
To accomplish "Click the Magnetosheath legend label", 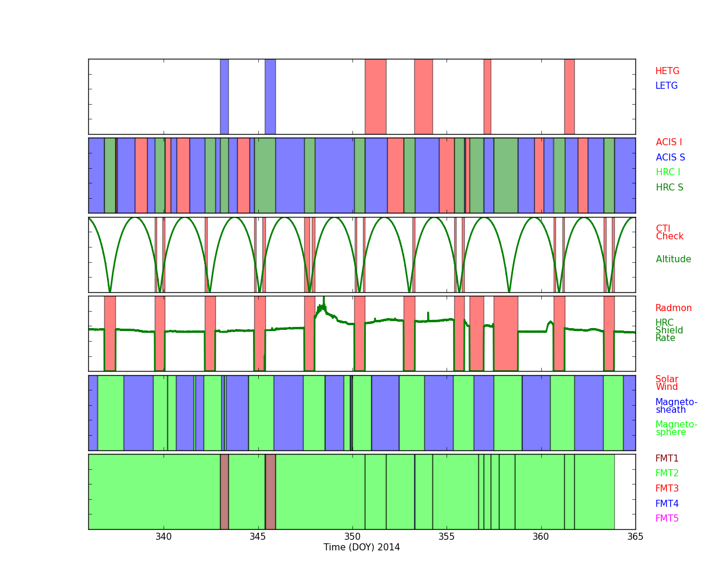I will pyautogui.click(x=676, y=406).
